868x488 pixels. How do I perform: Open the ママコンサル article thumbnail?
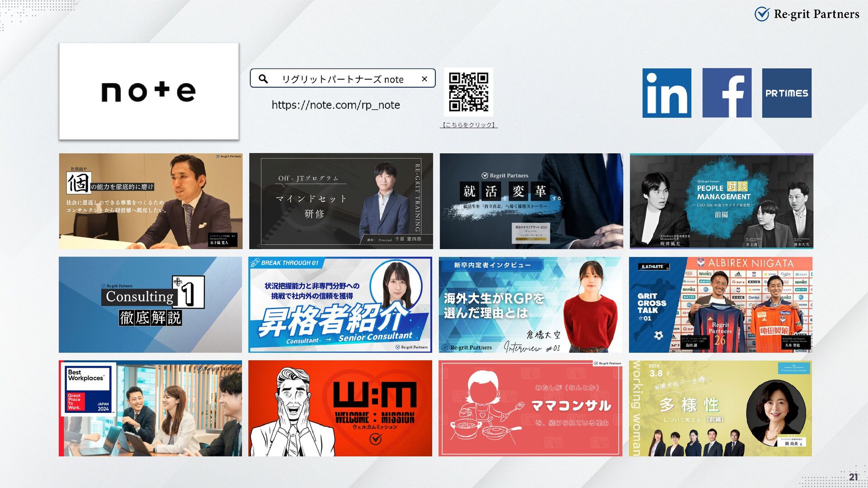(x=530, y=408)
